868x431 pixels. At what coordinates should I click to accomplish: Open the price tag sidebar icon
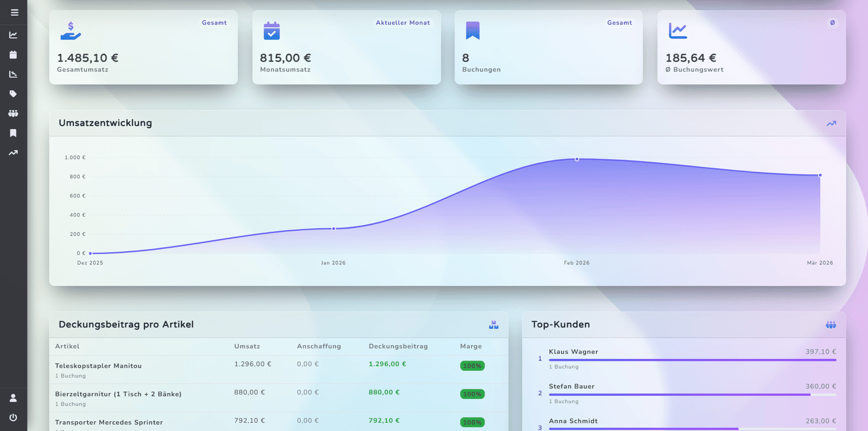pyautogui.click(x=13, y=94)
